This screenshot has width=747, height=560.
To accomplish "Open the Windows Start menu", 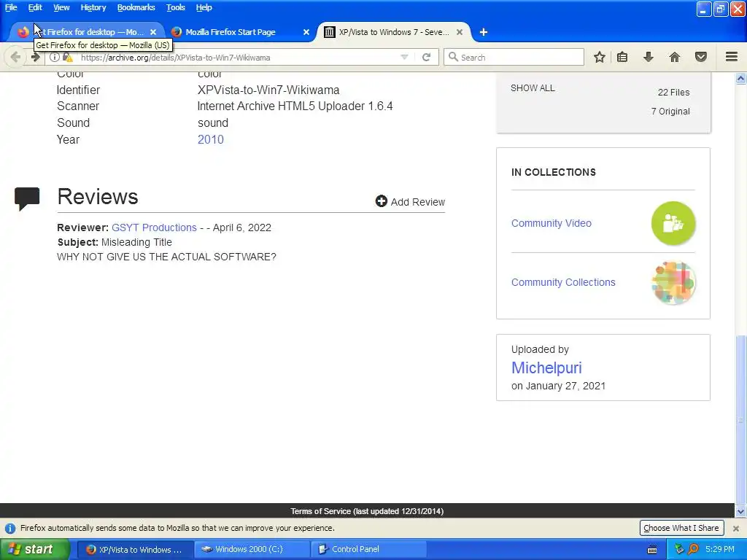I will 35,549.
